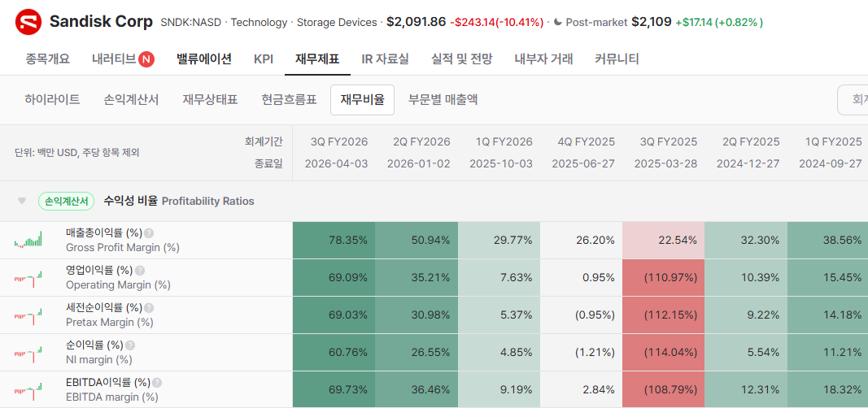Click the post-market moon icon

[x=557, y=22]
